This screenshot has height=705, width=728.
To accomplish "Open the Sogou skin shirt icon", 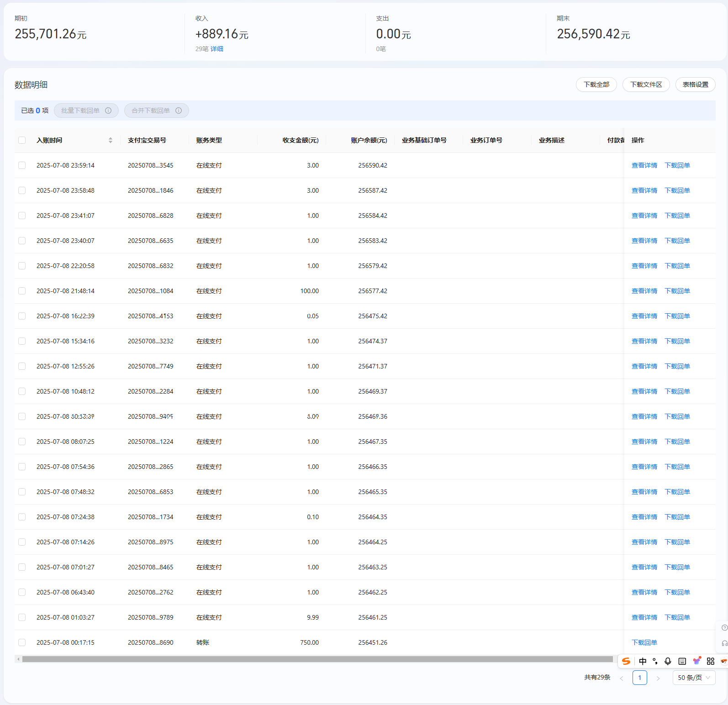I will 696,661.
